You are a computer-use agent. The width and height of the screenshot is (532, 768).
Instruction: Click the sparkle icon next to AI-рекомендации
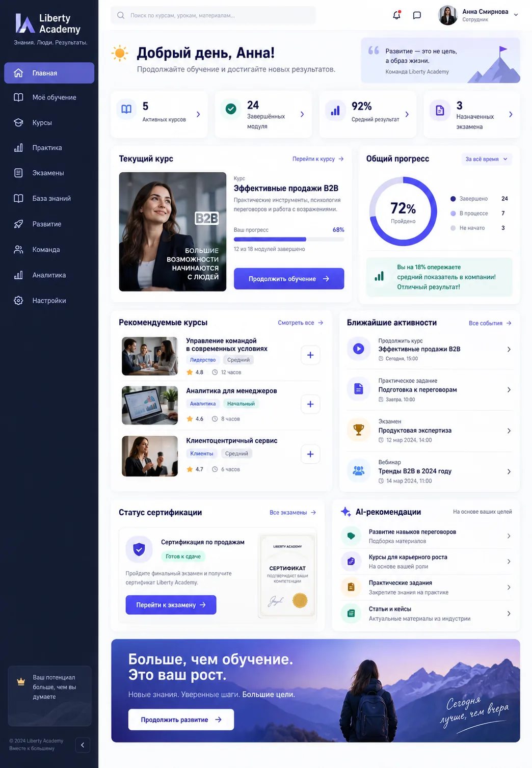(345, 512)
